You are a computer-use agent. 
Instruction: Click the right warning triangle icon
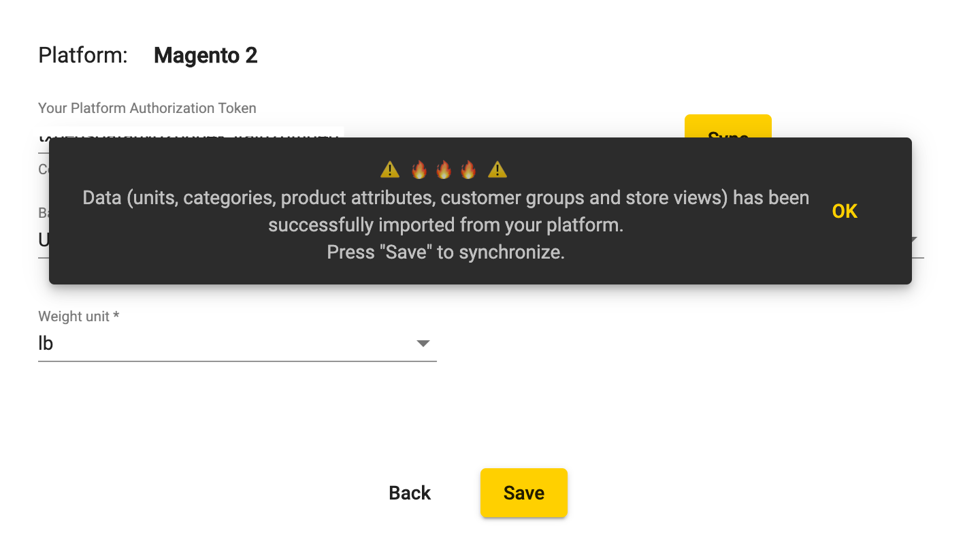coord(497,169)
